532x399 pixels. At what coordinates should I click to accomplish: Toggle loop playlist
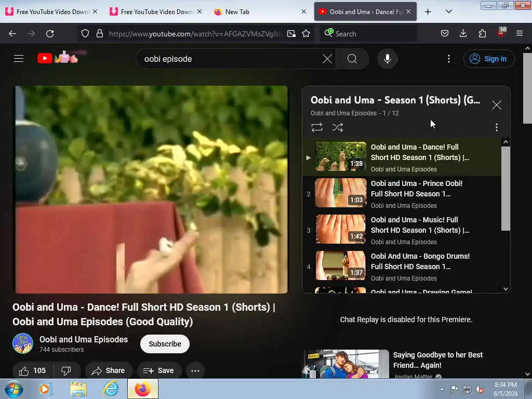point(317,127)
